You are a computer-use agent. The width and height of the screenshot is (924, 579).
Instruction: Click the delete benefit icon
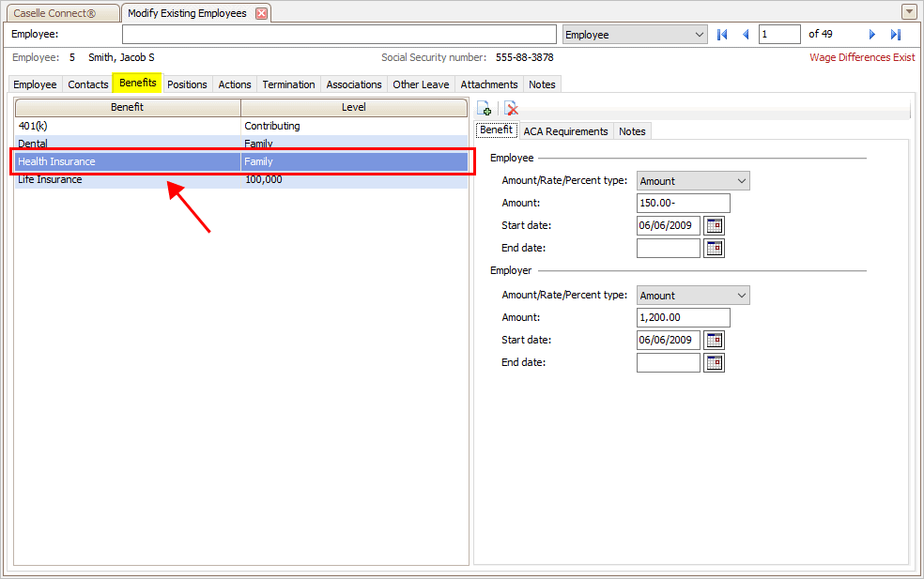(511, 109)
